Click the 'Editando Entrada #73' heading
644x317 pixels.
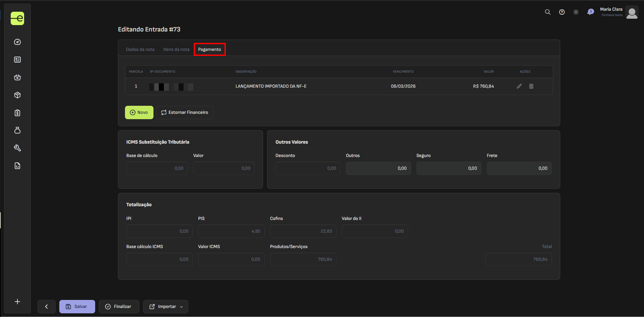(149, 29)
